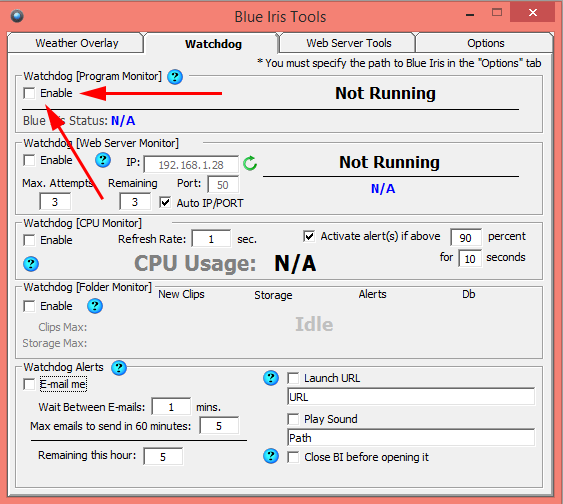563x504 pixels.
Task: Click the Alerts column label
Action: click(x=372, y=294)
